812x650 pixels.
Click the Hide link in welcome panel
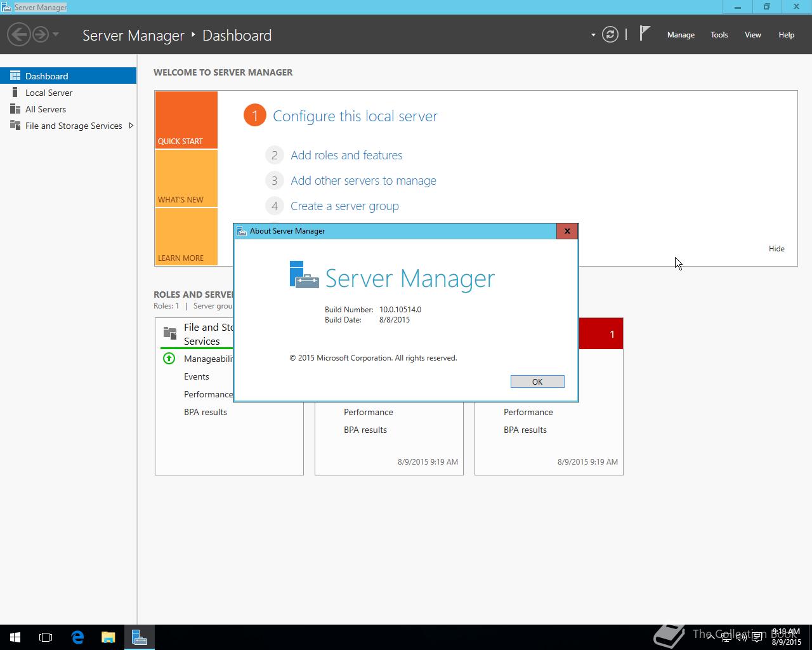pyautogui.click(x=776, y=249)
